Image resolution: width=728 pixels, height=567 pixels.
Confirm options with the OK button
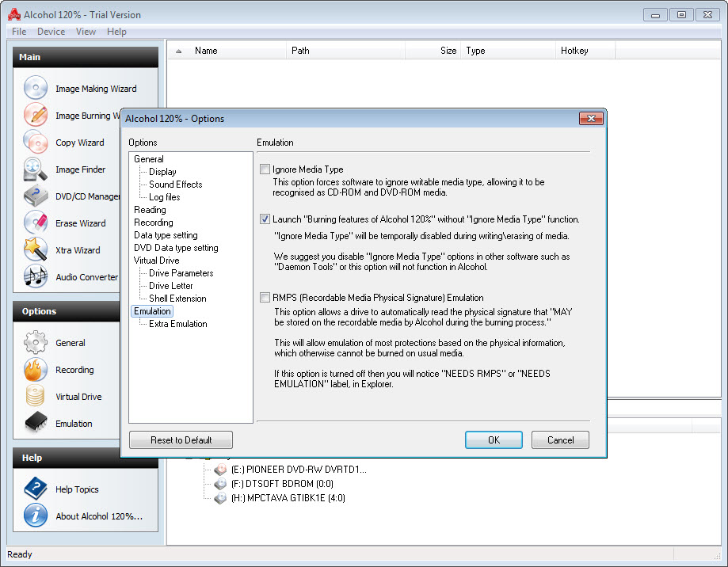point(494,440)
